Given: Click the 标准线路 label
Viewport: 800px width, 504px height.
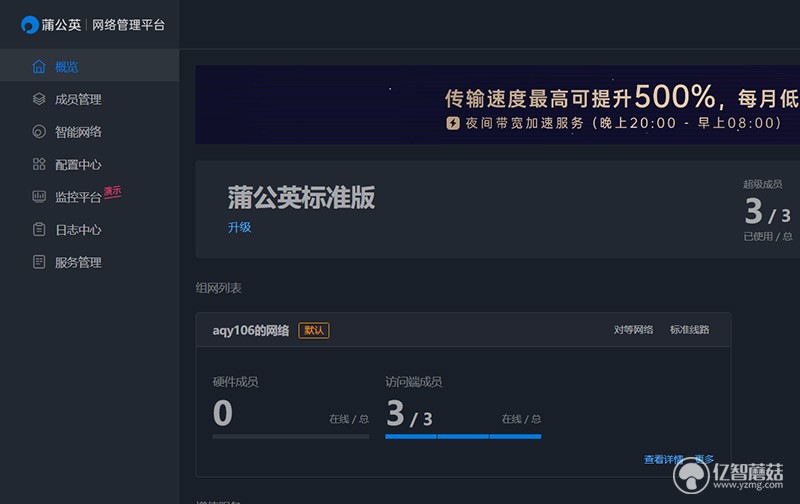Looking at the screenshot, I should (689, 330).
